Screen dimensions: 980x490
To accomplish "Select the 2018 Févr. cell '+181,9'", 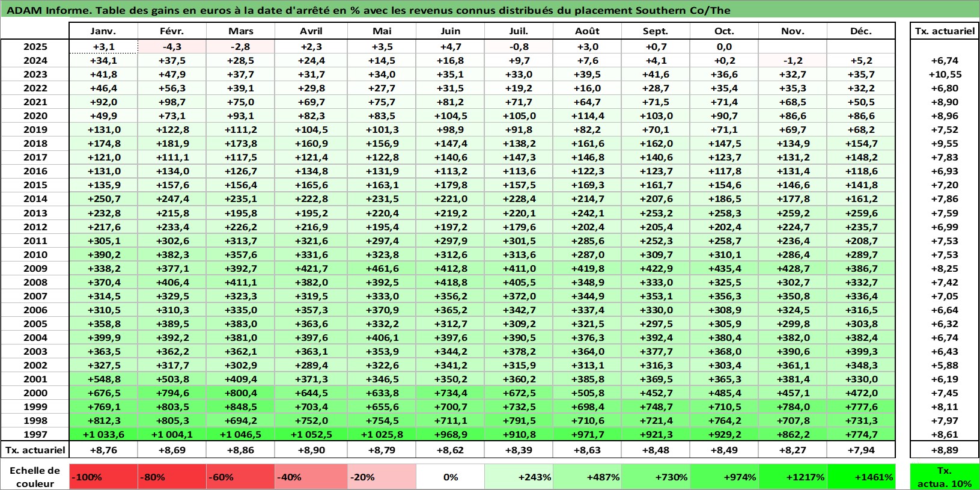I will click(x=172, y=143).
